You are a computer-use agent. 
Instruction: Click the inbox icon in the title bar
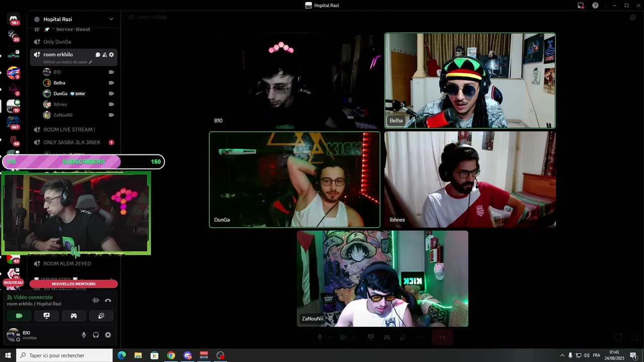coord(581,6)
